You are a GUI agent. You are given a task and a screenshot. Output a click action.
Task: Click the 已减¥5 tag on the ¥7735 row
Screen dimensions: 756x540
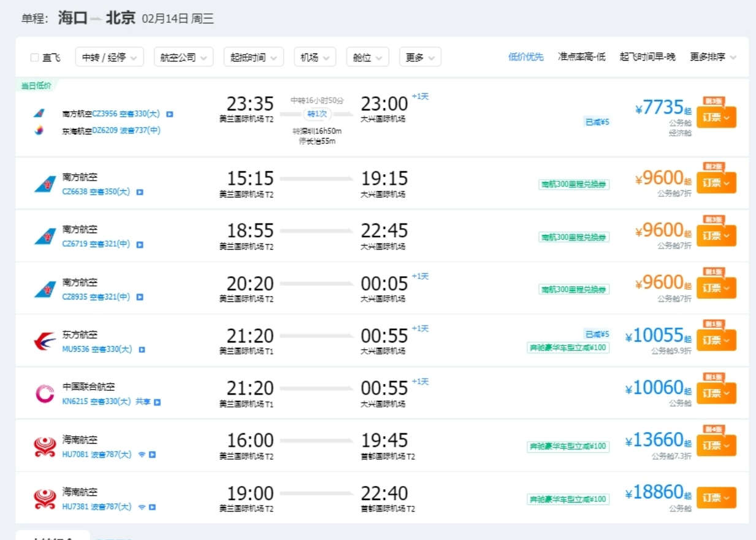pos(597,122)
